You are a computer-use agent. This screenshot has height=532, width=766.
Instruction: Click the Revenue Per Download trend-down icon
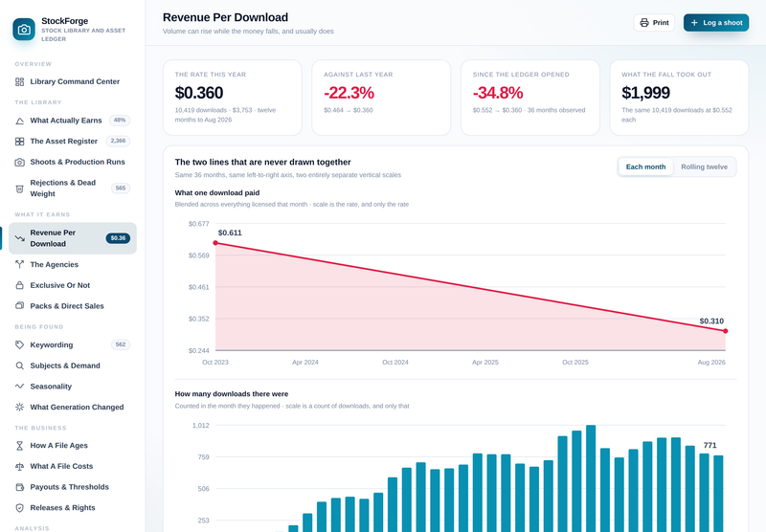click(x=19, y=238)
